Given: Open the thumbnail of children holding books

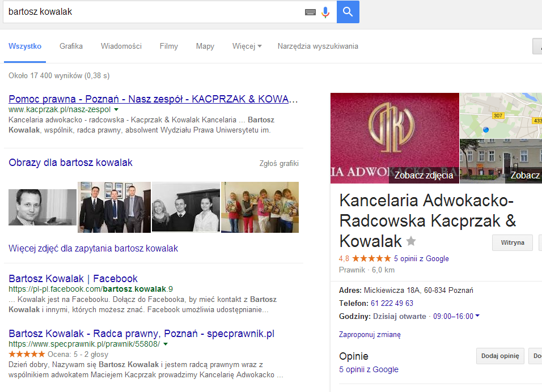Looking at the screenshot, I should (x=260, y=207).
